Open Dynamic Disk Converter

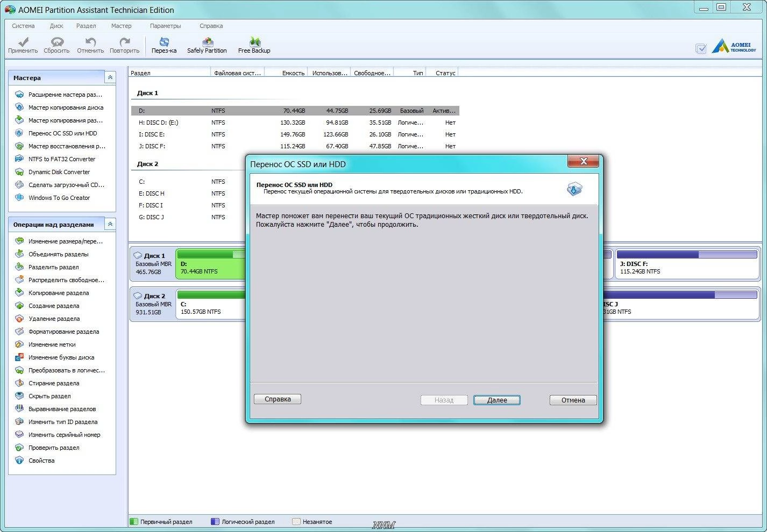pyautogui.click(x=53, y=172)
